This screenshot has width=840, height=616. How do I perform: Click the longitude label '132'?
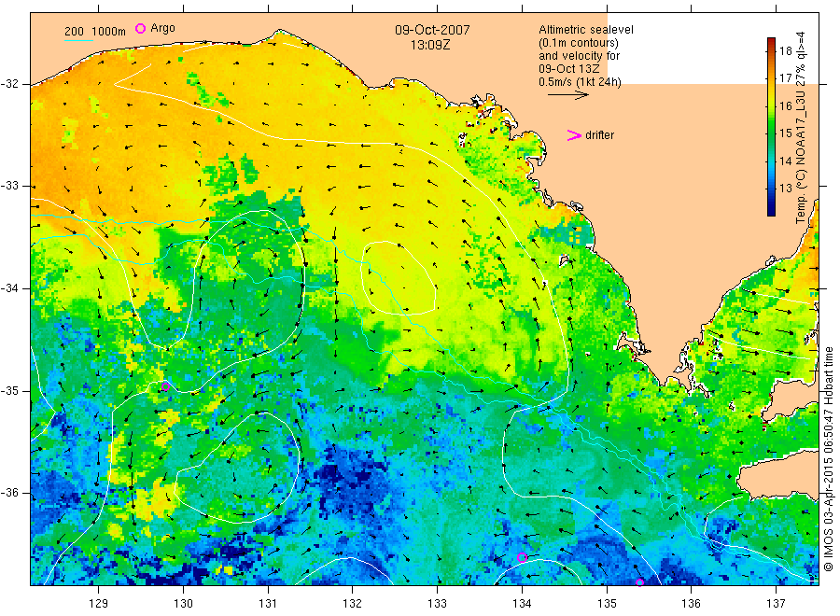[x=353, y=604]
